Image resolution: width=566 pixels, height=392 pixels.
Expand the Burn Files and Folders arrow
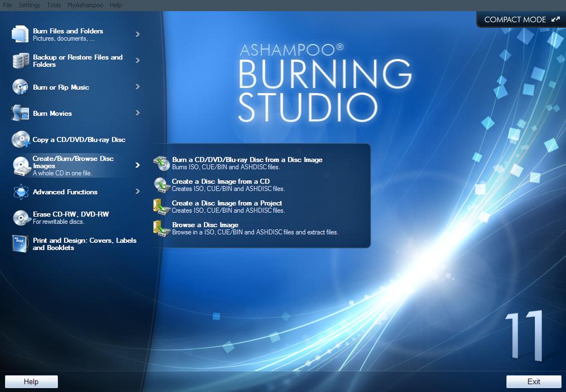click(x=138, y=35)
